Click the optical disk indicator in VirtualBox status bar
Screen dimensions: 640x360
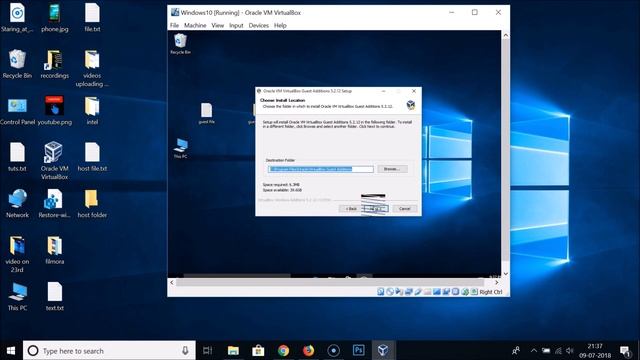390,292
